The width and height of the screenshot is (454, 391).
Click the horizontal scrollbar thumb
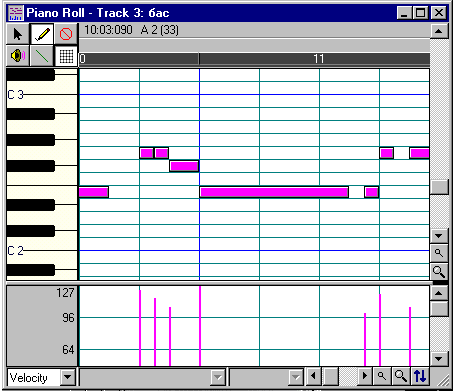pos(331,376)
